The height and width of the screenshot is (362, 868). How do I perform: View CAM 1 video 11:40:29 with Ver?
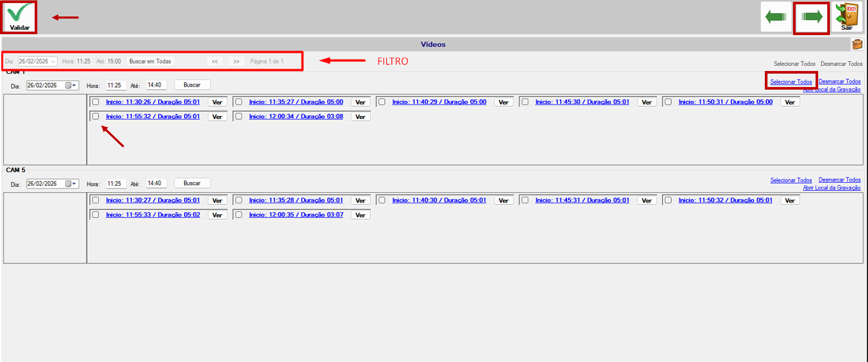click(503, 102)
